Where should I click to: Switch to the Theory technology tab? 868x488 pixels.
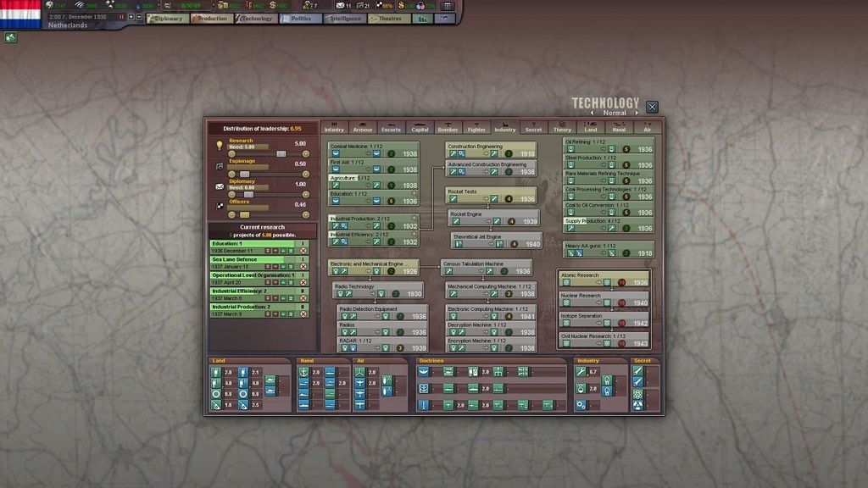pos(562,128)
